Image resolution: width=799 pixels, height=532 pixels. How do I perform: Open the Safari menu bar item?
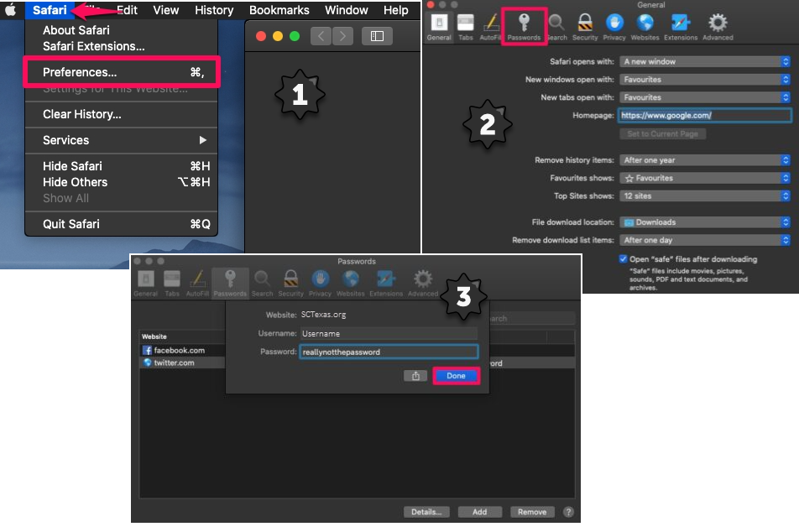point(50,10)
